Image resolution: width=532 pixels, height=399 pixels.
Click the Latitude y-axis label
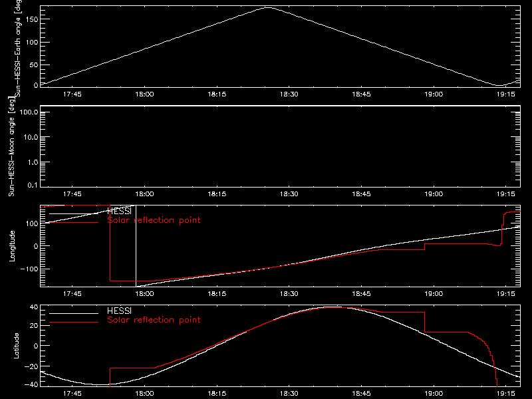(16, 346)
